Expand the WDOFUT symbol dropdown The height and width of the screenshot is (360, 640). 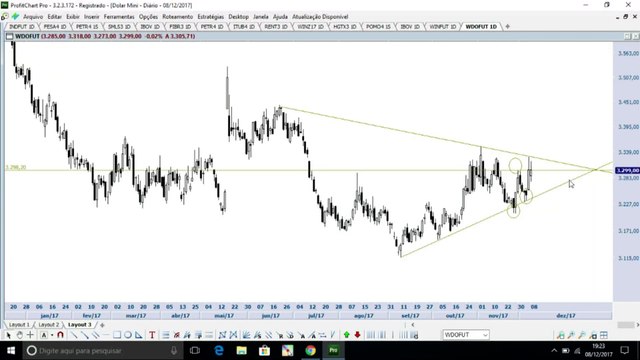[x=485, y=335]
